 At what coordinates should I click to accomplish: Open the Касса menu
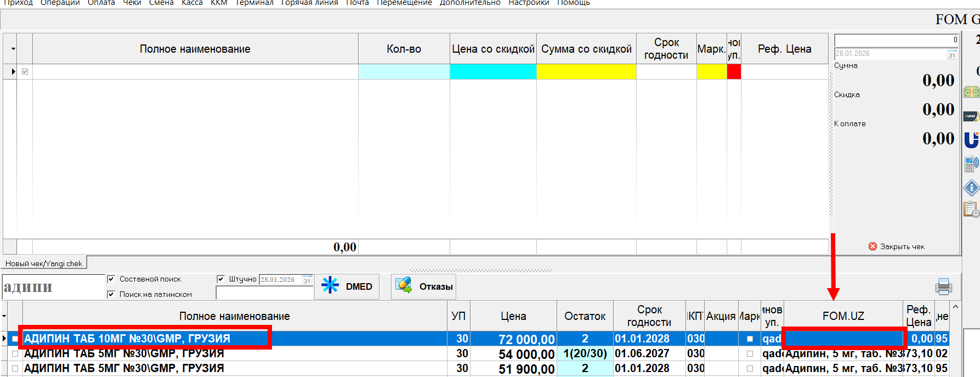pyautogui.click(x=192, y=3)
